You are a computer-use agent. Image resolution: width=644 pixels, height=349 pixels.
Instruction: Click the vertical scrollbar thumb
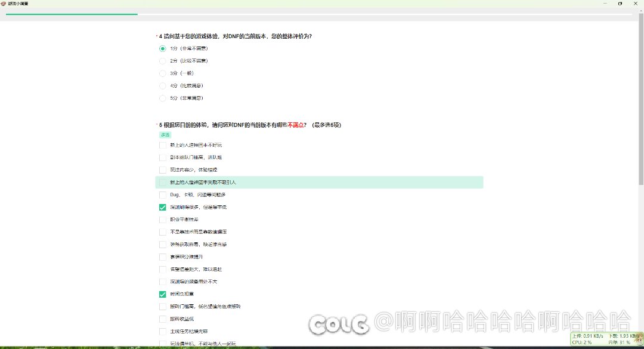tap(640, 98)
